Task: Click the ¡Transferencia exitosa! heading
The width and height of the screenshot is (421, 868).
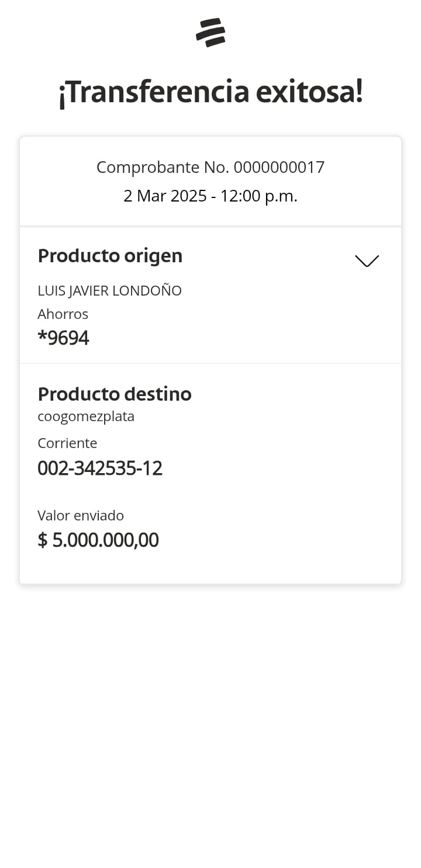Action: (x=210, y=92)
